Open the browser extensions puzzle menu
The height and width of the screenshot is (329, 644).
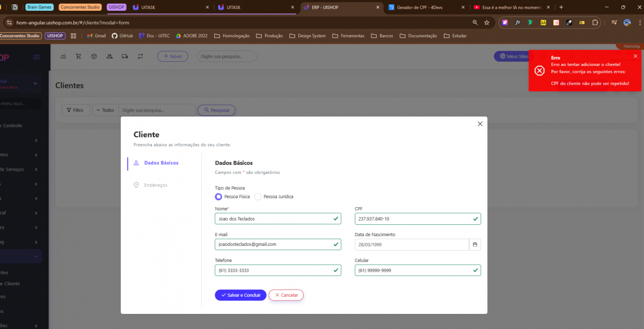(595, 23)
